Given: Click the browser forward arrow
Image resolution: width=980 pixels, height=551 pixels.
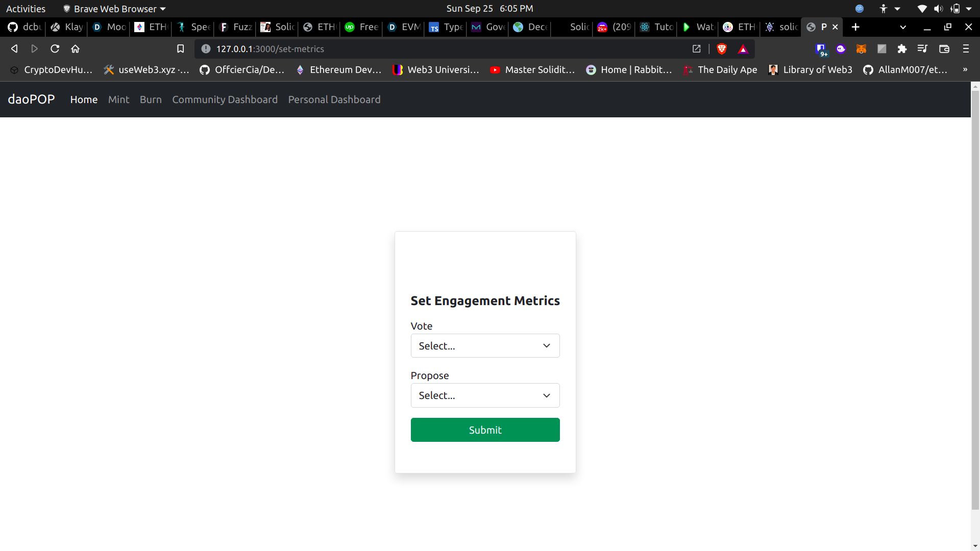Looking at the screenshot, I should 35,48.
